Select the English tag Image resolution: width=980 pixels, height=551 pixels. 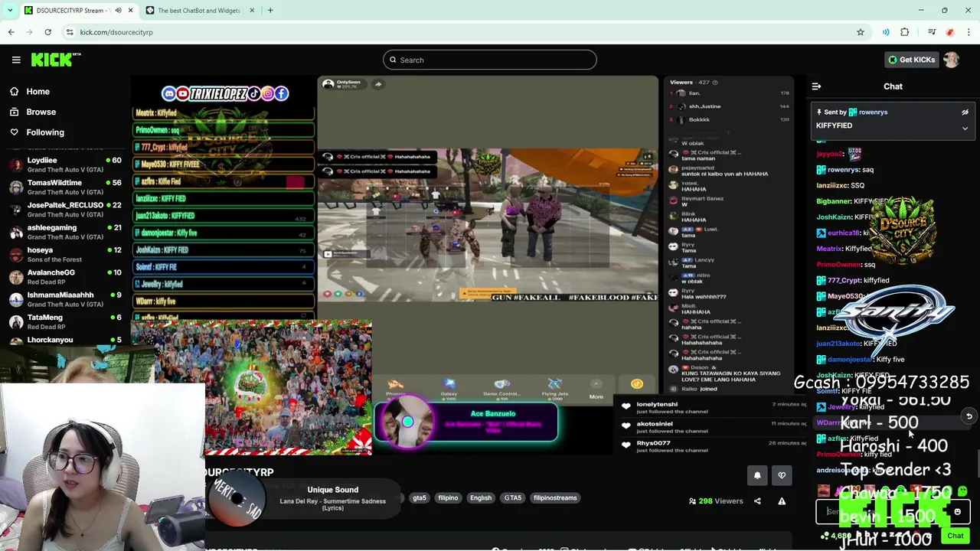pos(481,498)
